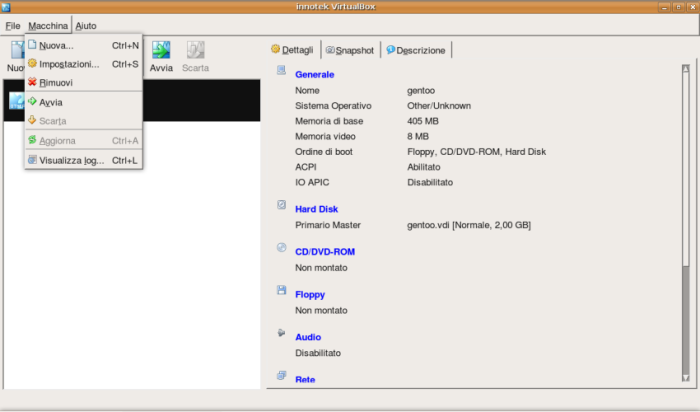
Task: Choose Nuova... from the Macchina menu
Action: coord(83,46)
